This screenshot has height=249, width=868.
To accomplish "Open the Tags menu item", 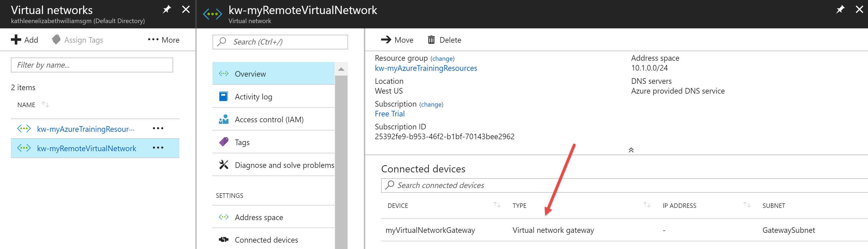I will coord(273,142).
